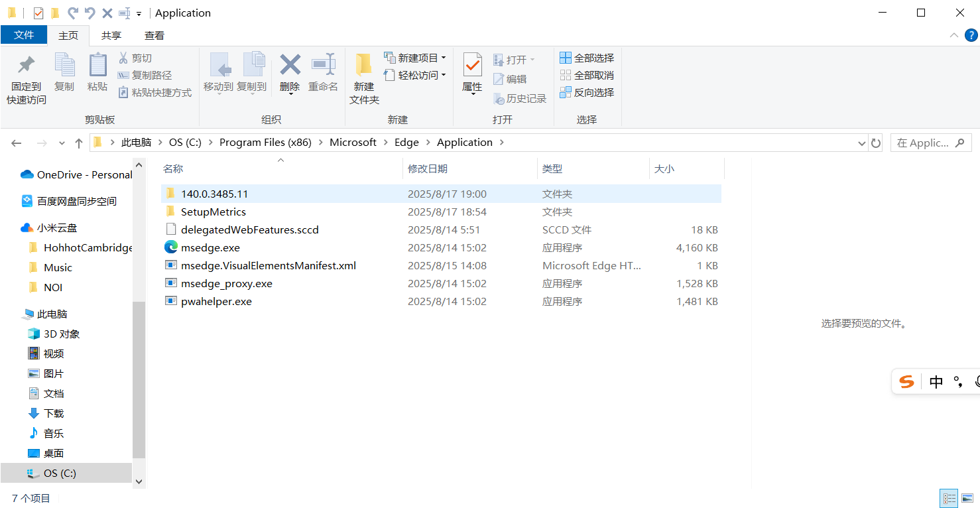Switch to large icons view layout
980x508 pixels.
pyautogui.click(x=967, y=498)
